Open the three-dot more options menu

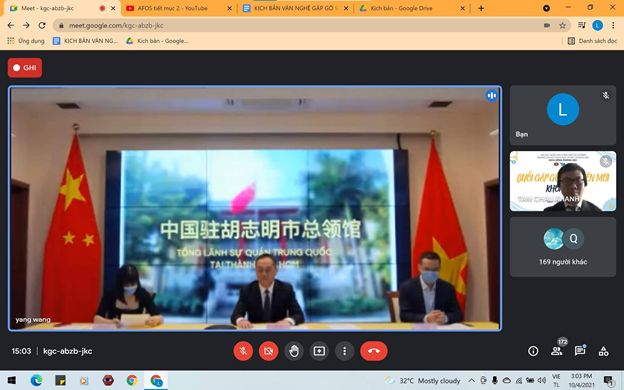(345, 351)
